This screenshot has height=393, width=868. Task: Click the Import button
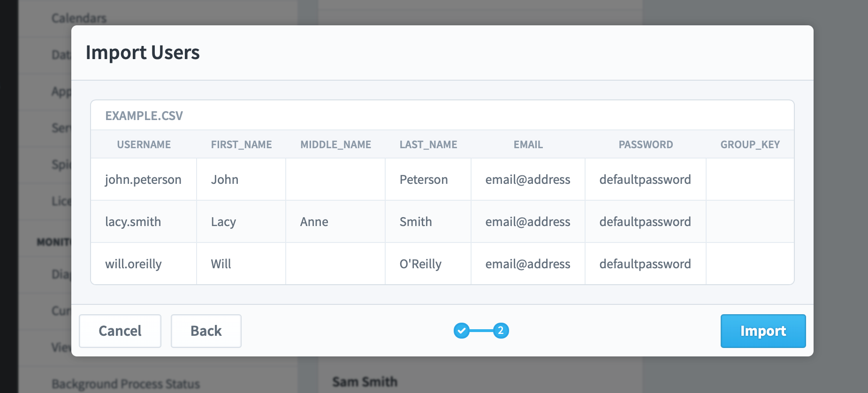(763, 331)
